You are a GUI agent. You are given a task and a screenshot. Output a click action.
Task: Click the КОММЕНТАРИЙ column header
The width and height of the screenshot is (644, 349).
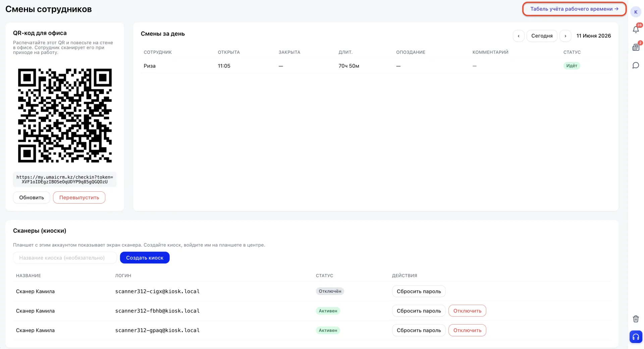490,52
